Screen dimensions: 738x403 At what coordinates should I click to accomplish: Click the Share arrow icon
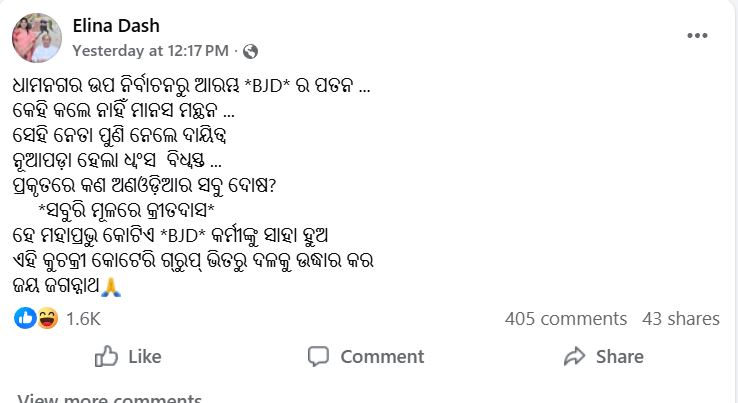[x=573, y=356]
